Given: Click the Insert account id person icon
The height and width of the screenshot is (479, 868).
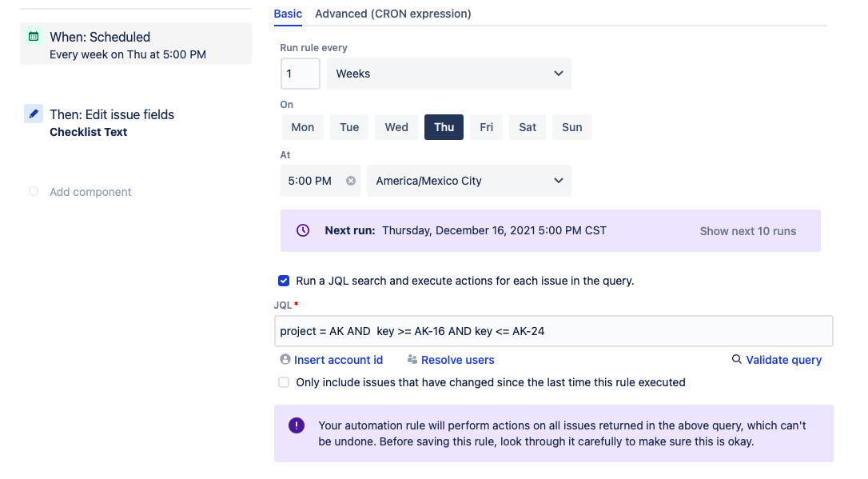Looking at the screenshot, I should [285, 360].
